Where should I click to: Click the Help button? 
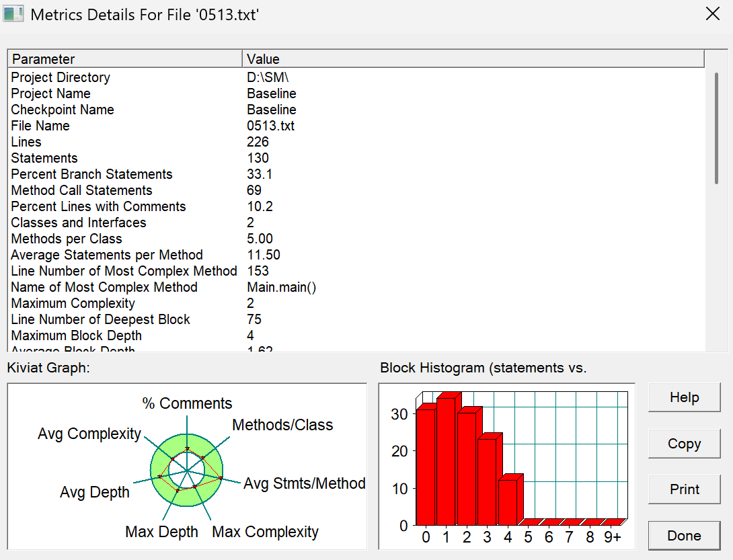(685, 397)
